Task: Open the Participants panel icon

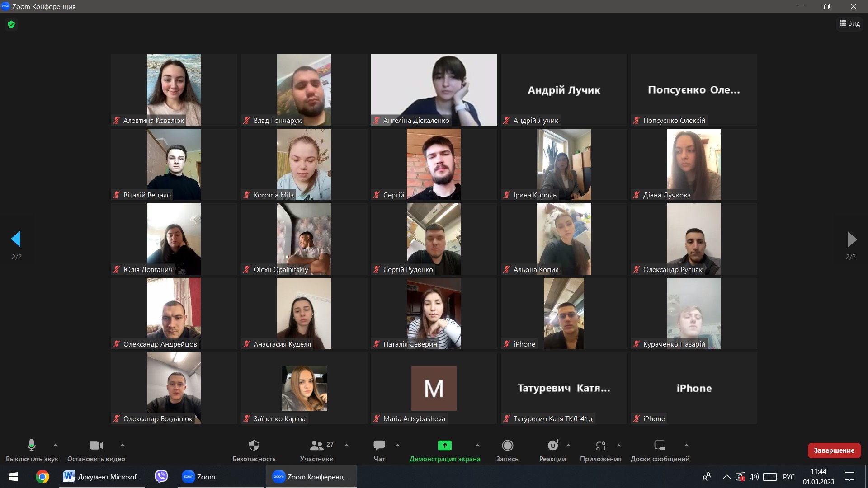Action: click(316, 446)
